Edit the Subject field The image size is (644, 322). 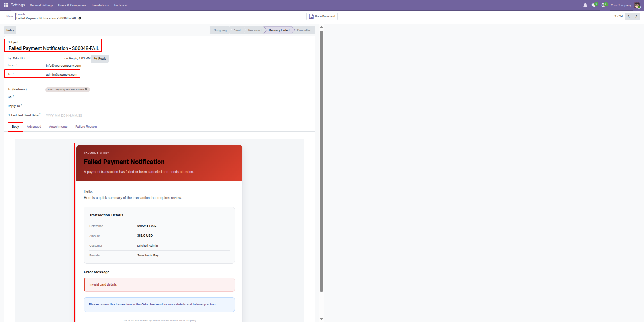point(54,48)
